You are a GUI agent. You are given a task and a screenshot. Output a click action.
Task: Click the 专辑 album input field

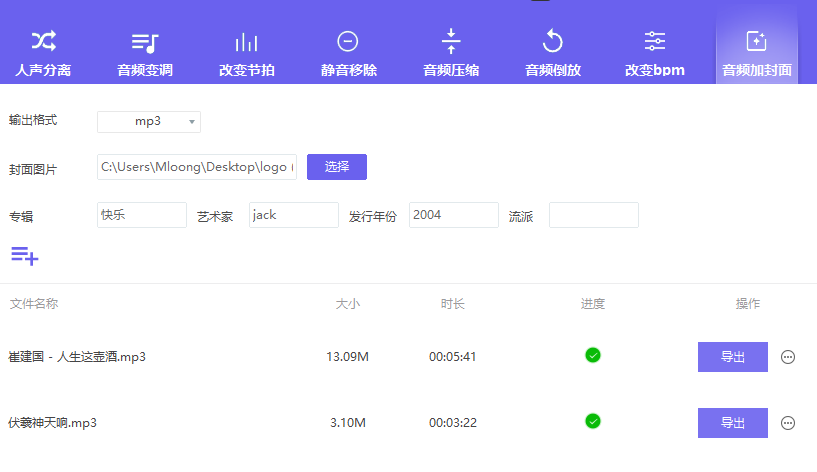pyautogui.click(x=142, y=215)
